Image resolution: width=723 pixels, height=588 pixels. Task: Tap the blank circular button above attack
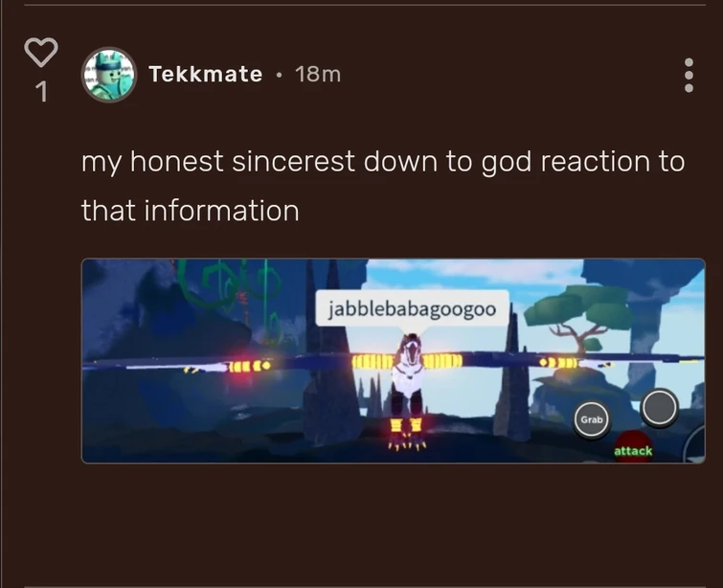pos(660,407)
